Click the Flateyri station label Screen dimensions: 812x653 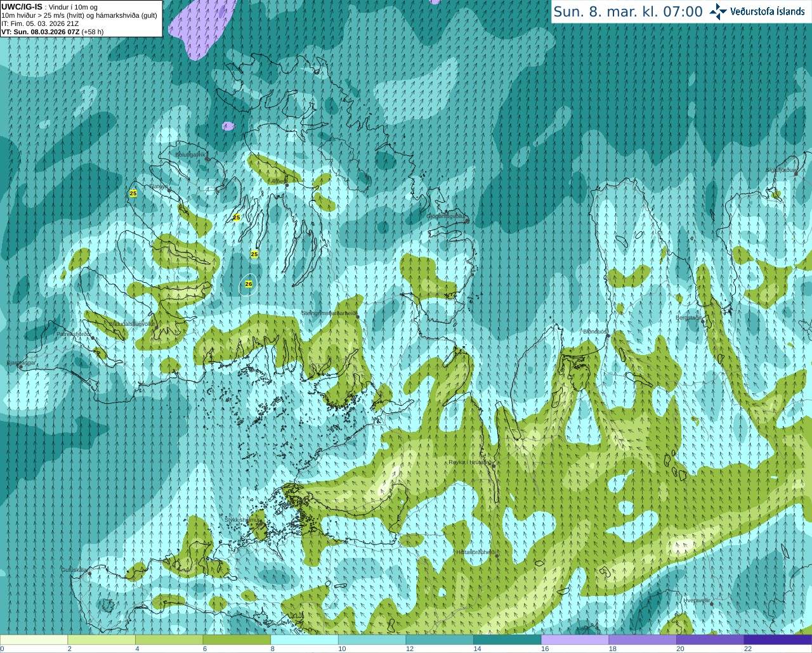[x=159, y=186]
